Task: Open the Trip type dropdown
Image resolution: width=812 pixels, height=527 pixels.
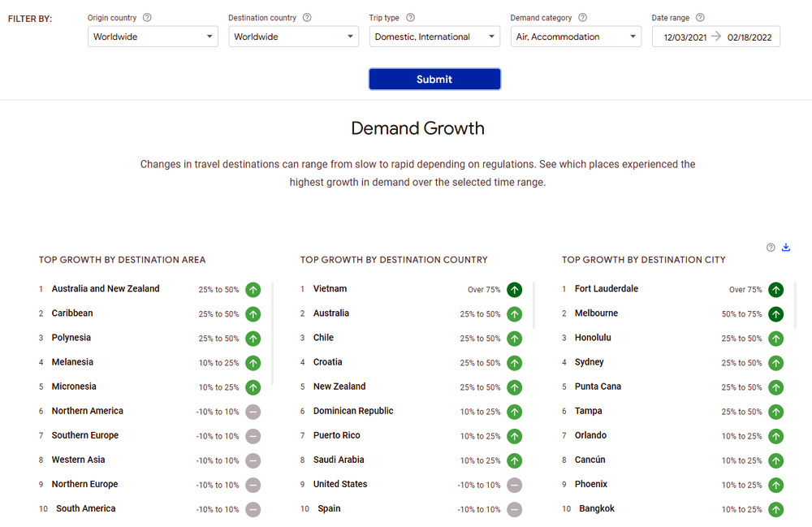Action: point(434,37)
